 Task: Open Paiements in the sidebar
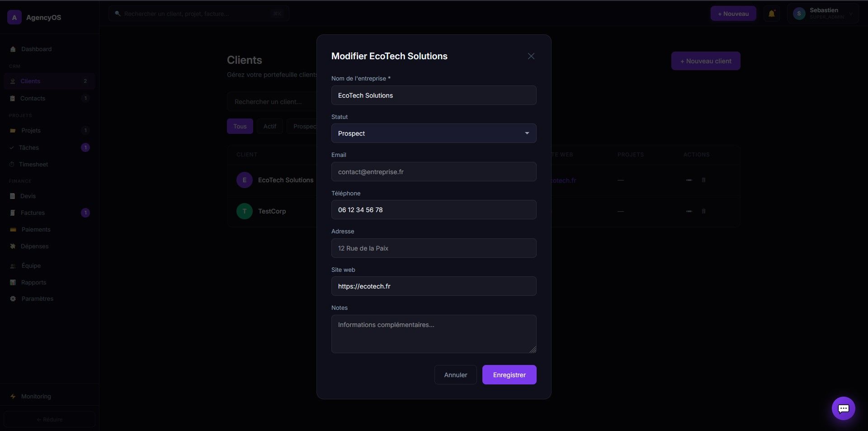[50, 230]
